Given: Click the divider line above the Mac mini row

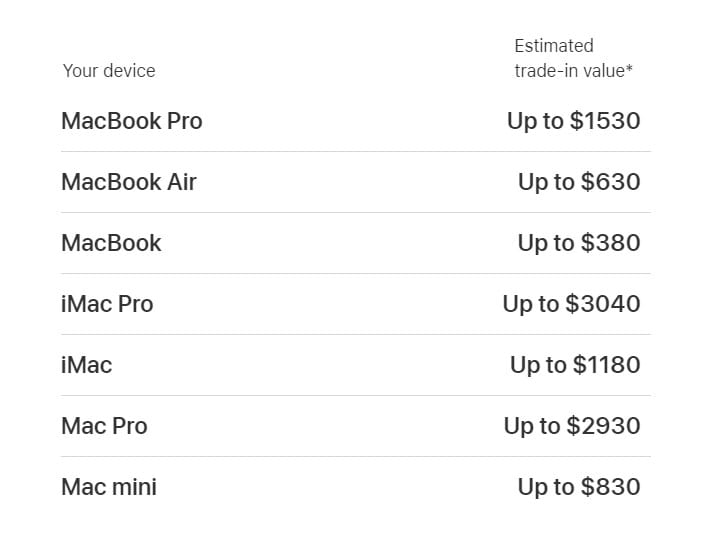Looking at the screenshot, I should pyautogui.click(x=355, y=457).
